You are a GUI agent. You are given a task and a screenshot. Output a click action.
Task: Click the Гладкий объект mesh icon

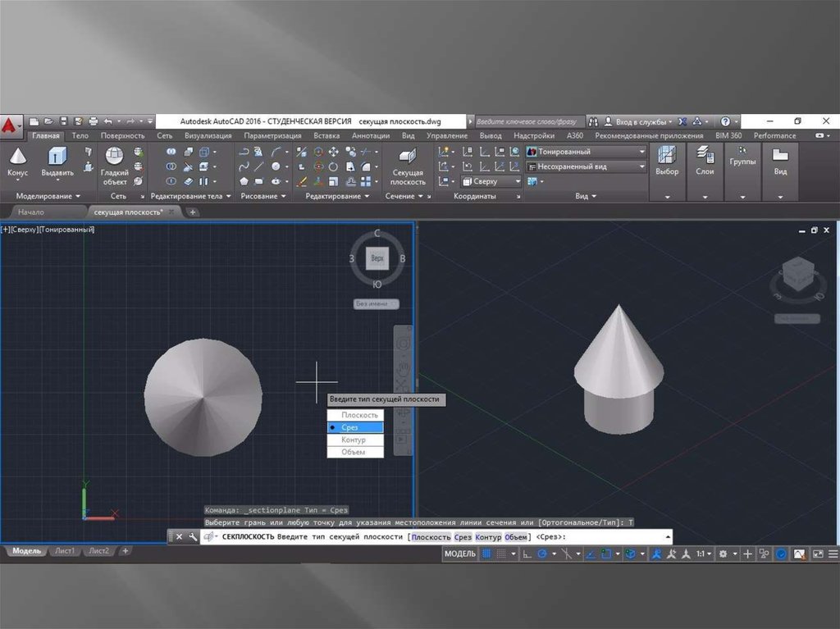click(114, 166)
